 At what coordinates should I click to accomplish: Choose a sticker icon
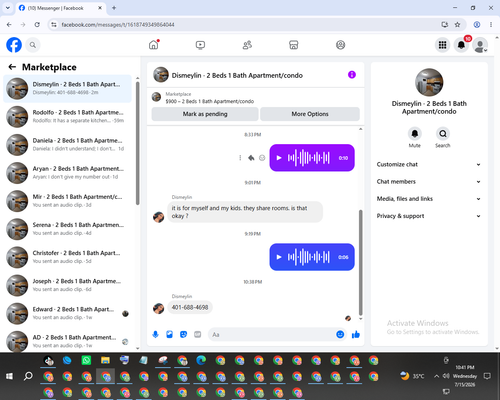point(183,334)
